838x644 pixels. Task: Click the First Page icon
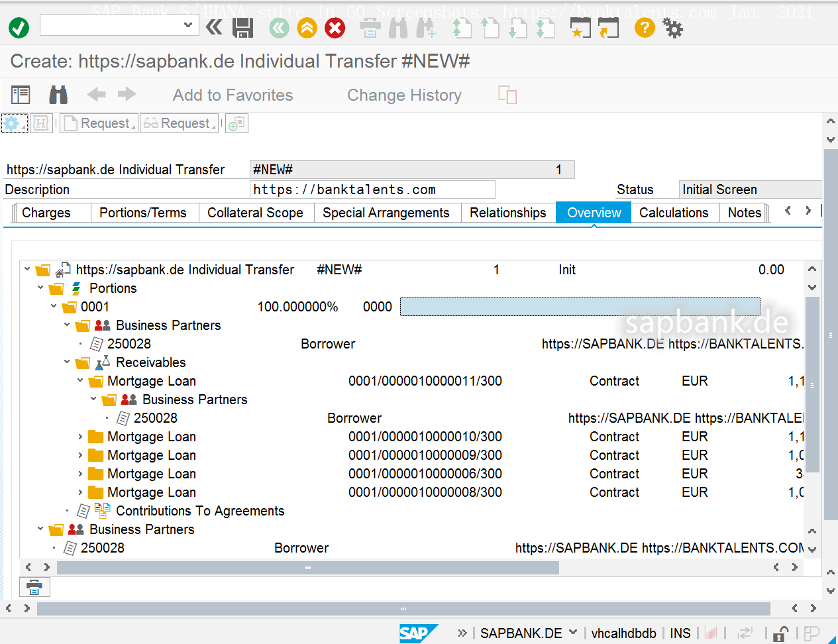click(462, 28)
